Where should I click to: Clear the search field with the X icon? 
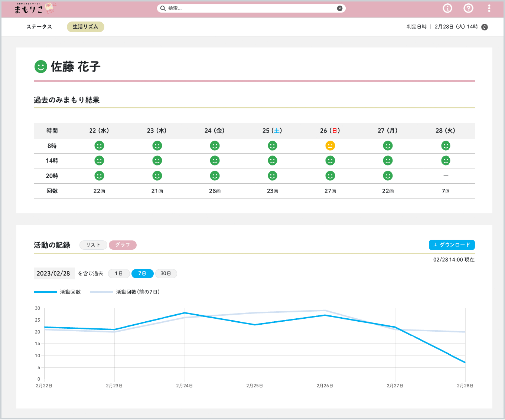340,8
